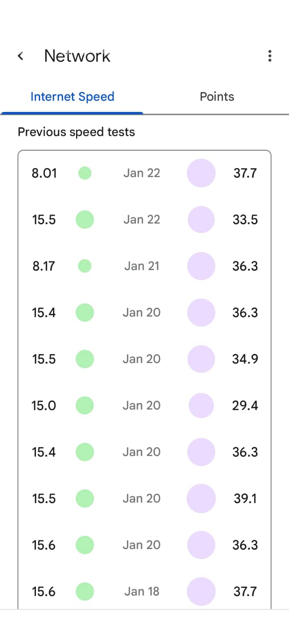Tap the 8.01 speed value
The height and width of the screenshot is (644, 289).
44,173
